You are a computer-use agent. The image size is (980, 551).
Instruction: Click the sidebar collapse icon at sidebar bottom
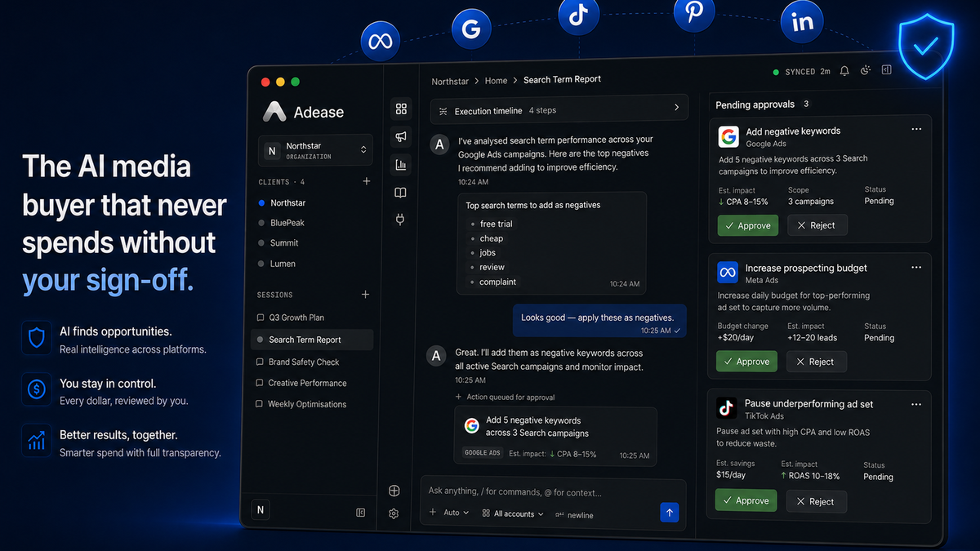(x=361, y=513)
